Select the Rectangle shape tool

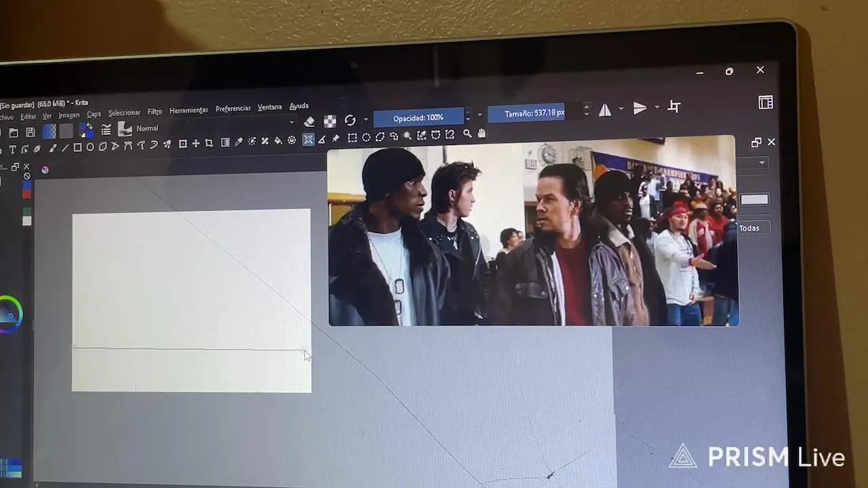coord(77,147)
